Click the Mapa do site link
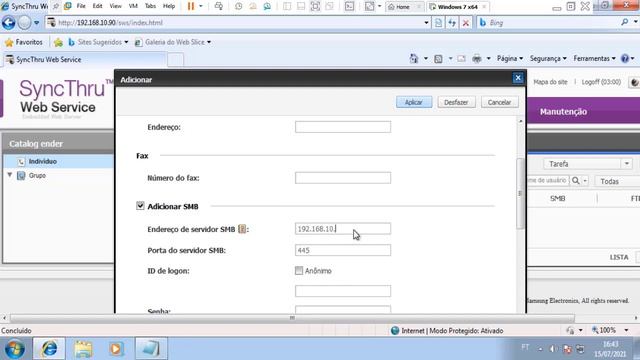 550,82
